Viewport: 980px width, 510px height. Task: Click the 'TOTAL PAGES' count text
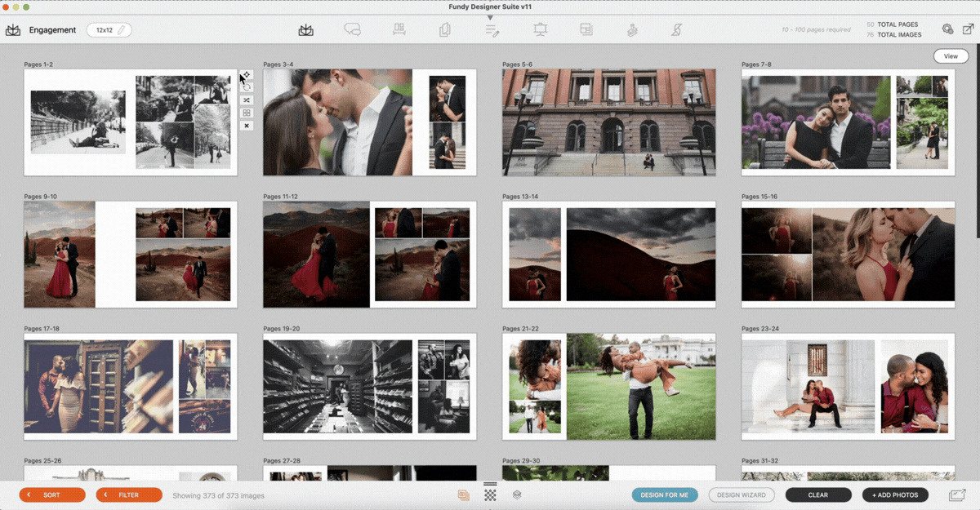(893, 25)
